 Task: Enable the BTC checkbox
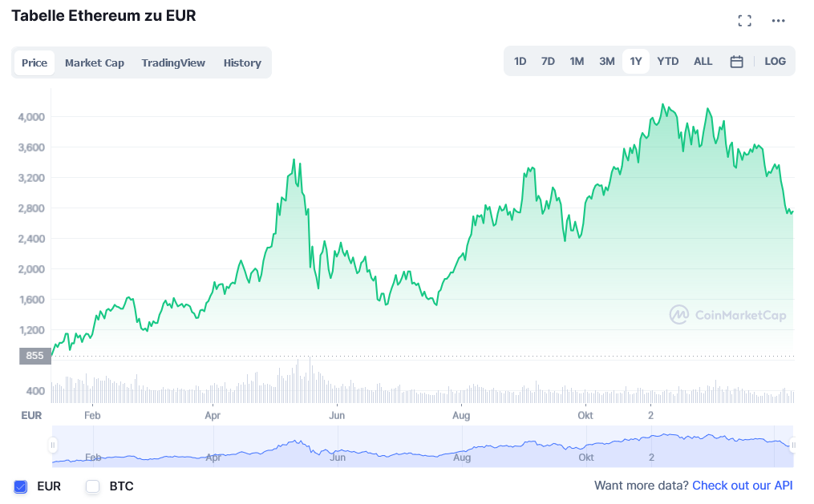pyautogui.click(x=91, y=486)
